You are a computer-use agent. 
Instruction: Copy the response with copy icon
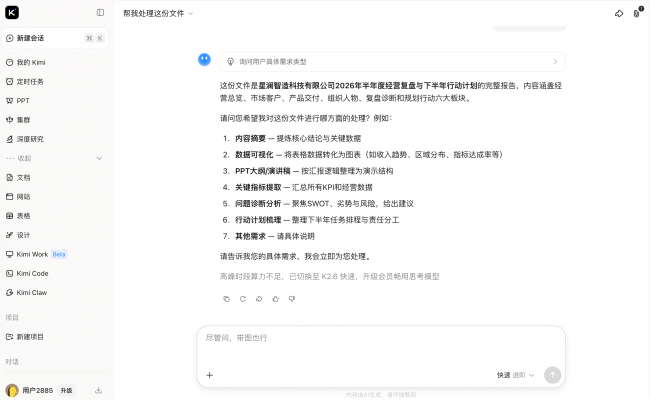(226, 299)
